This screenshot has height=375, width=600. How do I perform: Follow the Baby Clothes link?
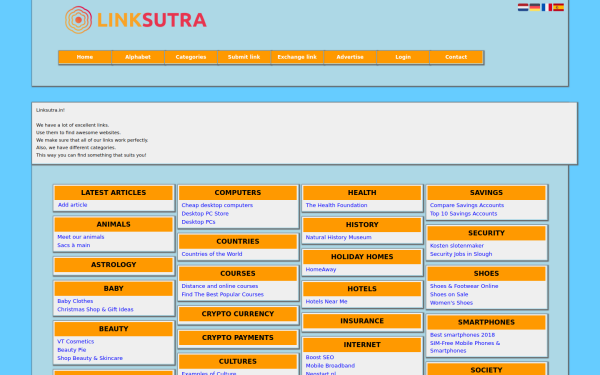pos(75,301)
